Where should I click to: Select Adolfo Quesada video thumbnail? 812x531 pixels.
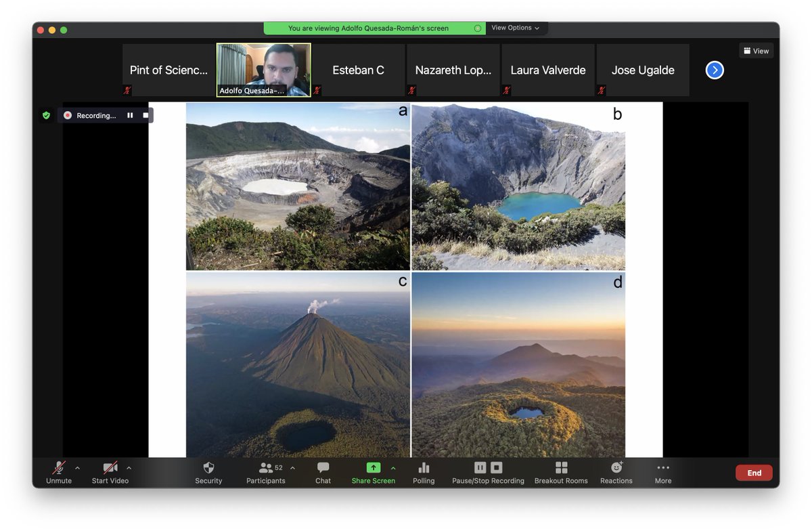click(263, 70)
